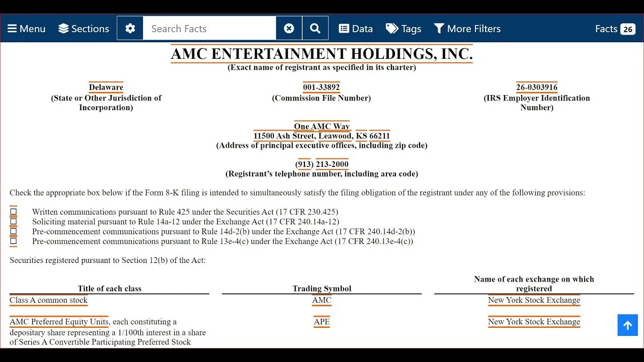Check Pre-commencement Rule 13e-4(c) box
644x362 pixels.
tap(13, 241)
